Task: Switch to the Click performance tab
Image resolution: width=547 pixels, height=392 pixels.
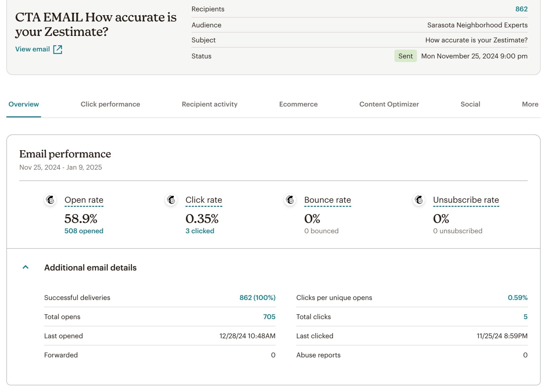Action: pos(110,104)
